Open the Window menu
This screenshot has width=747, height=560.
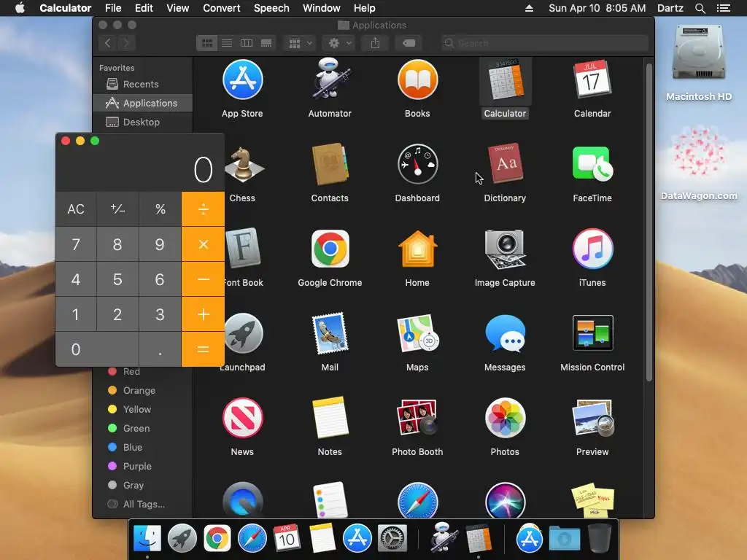(322, 8)
